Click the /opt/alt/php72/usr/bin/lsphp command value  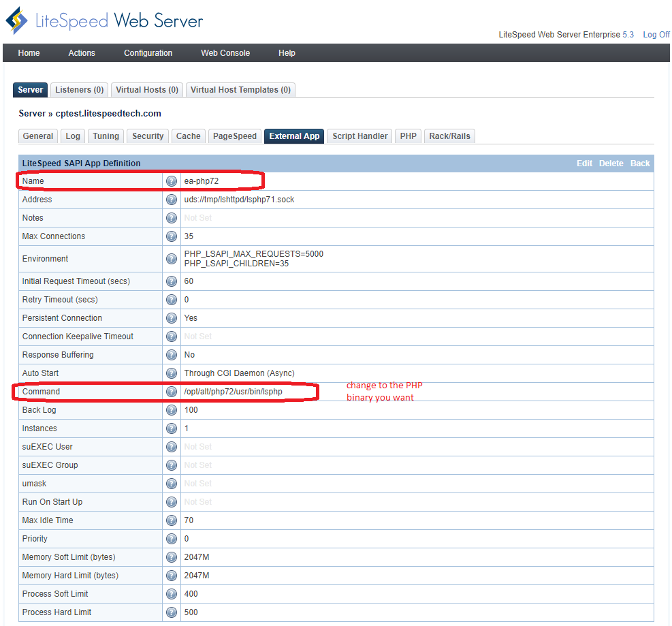[x=233, y=392]
